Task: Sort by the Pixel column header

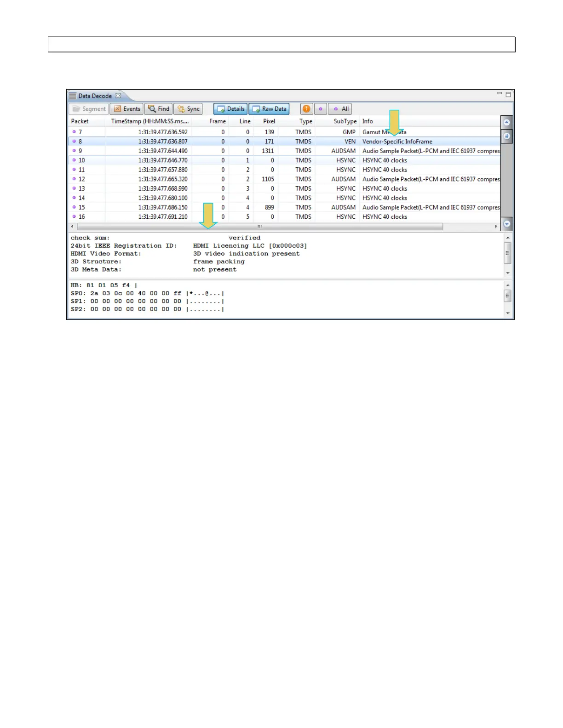Action: point(269,121)
